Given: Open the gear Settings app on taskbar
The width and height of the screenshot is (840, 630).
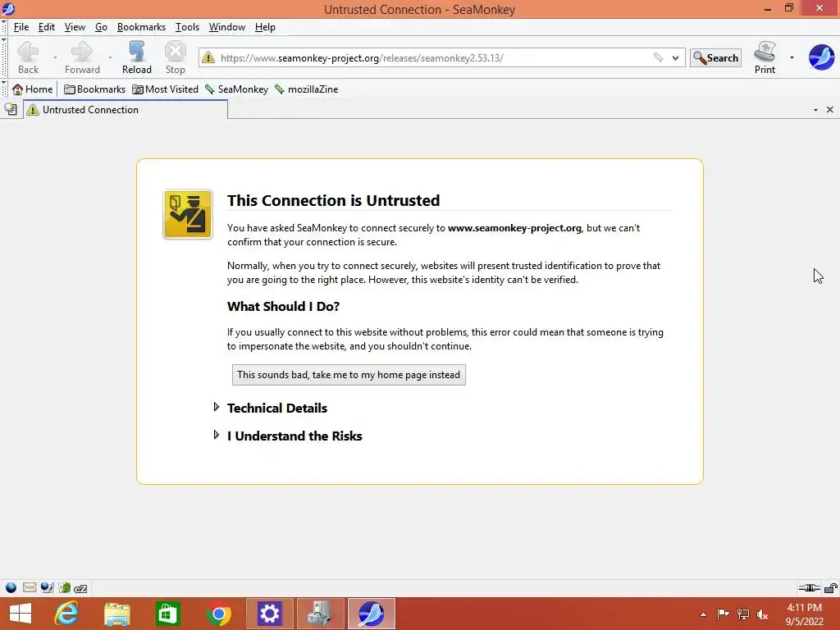Looking at the screenshot, I should point(269,614).
